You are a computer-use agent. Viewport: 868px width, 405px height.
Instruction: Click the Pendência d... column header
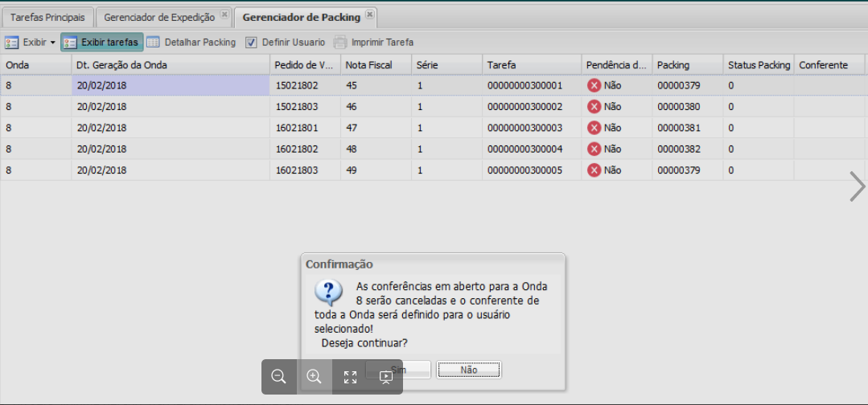[617, 65]
